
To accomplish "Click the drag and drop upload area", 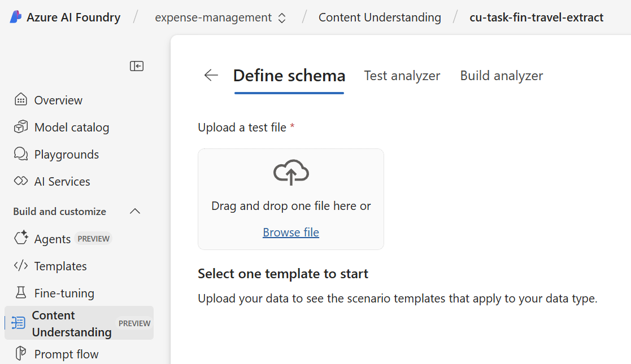I will (291, 199).
